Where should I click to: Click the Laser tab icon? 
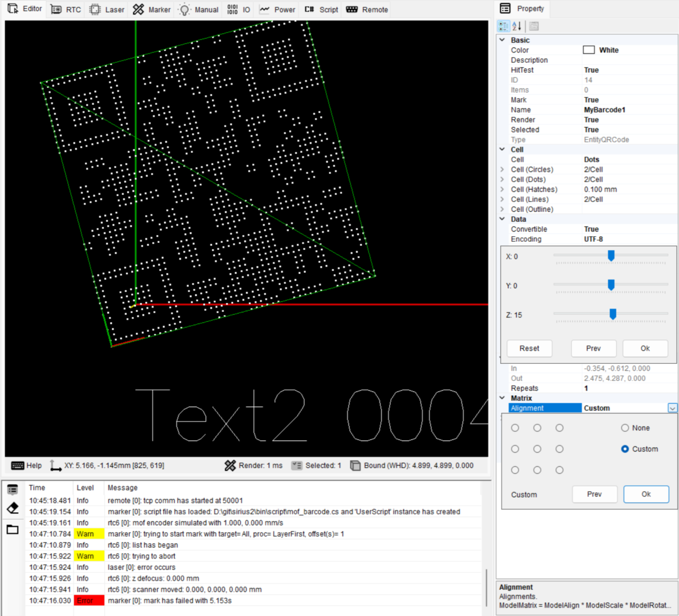click(95, 10)
